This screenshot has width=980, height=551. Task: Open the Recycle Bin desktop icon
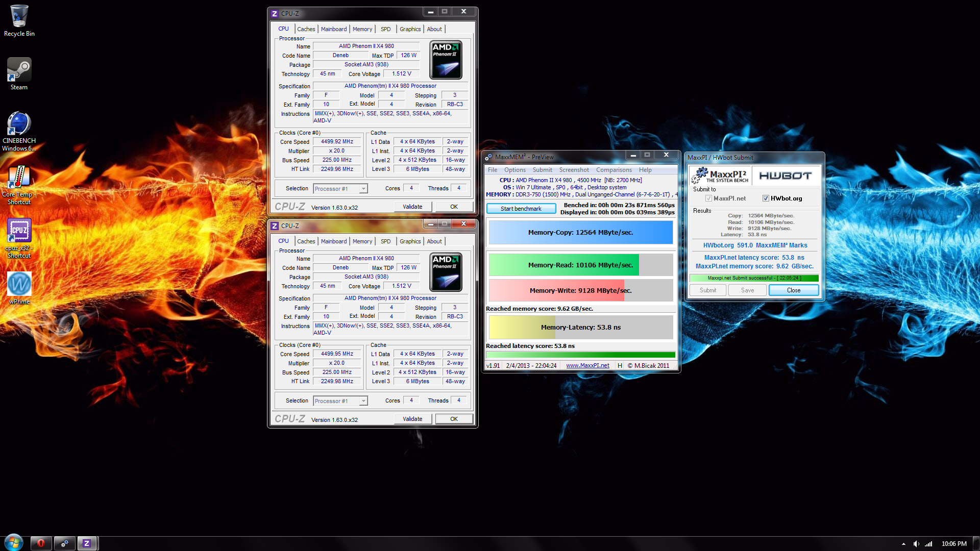point(19,20)
